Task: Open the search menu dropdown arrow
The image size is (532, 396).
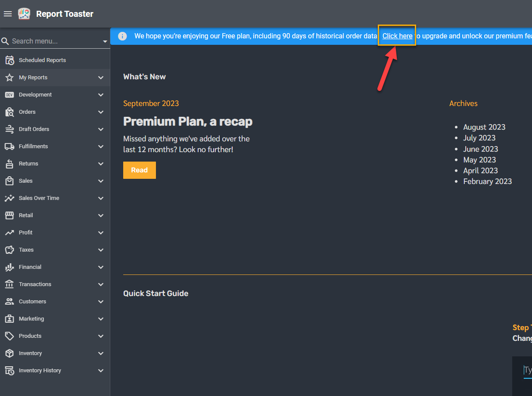Action: point(105,41)
